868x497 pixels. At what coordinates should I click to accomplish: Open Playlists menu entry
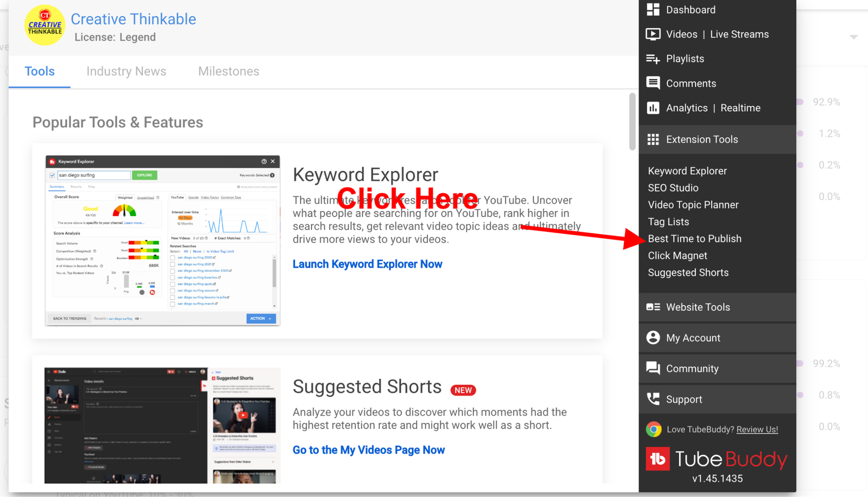pyautogui.click(x=685, y=59)
